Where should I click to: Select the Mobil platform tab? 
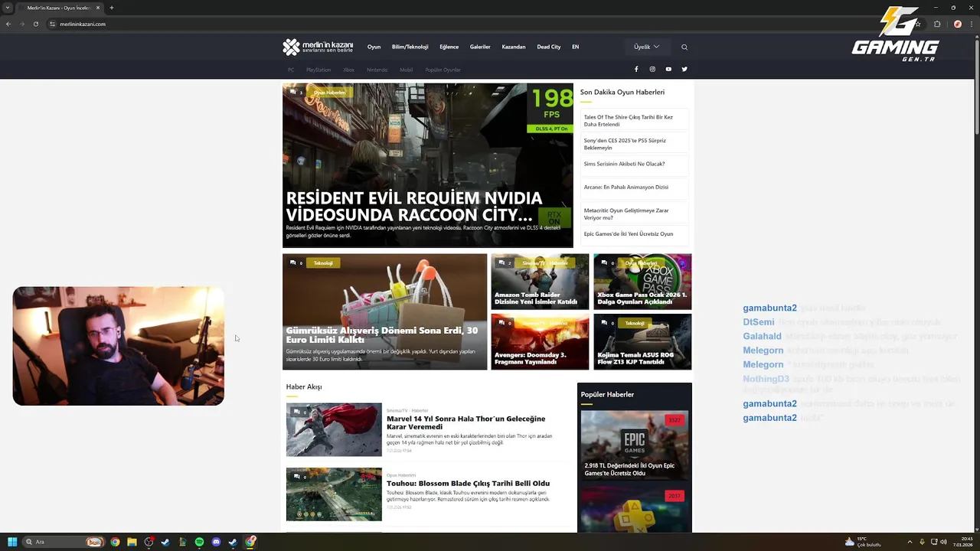(x=406, y=70)
